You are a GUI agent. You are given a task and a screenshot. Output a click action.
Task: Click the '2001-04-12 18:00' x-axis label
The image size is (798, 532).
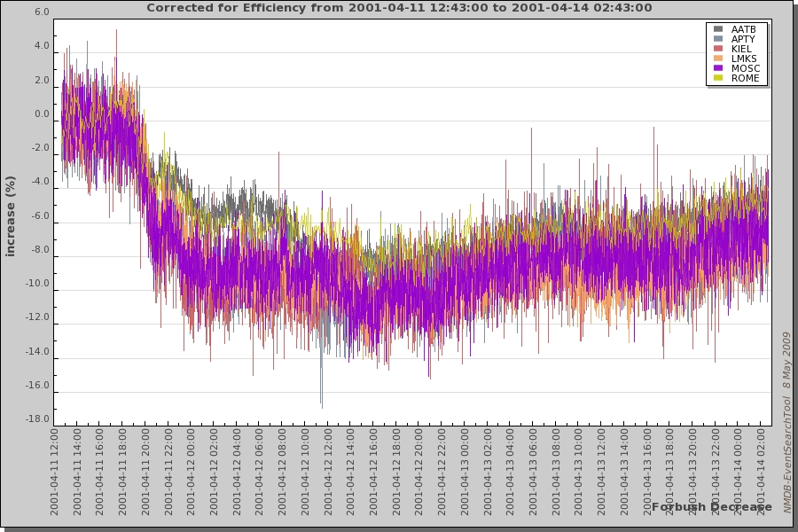click(x=395, y=472)
